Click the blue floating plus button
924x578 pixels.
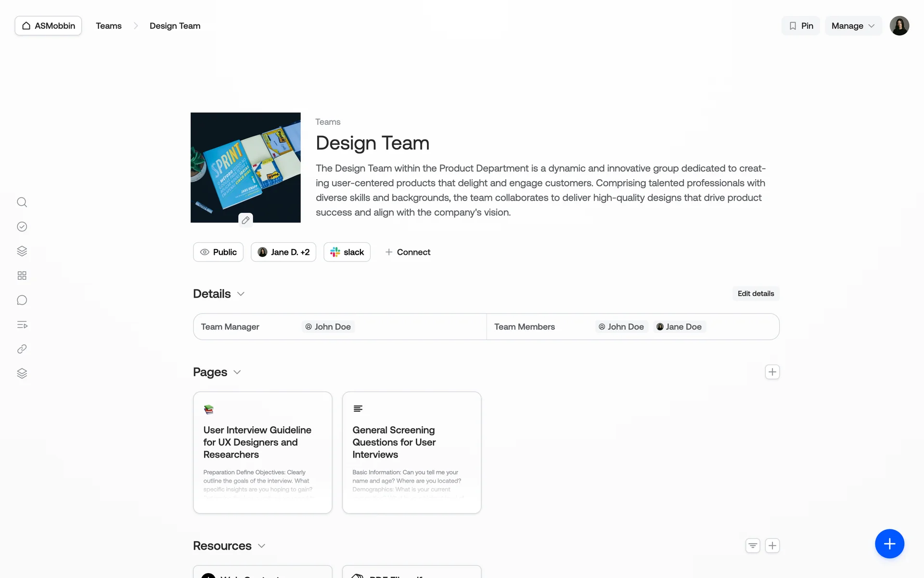[x=889, y=544]
